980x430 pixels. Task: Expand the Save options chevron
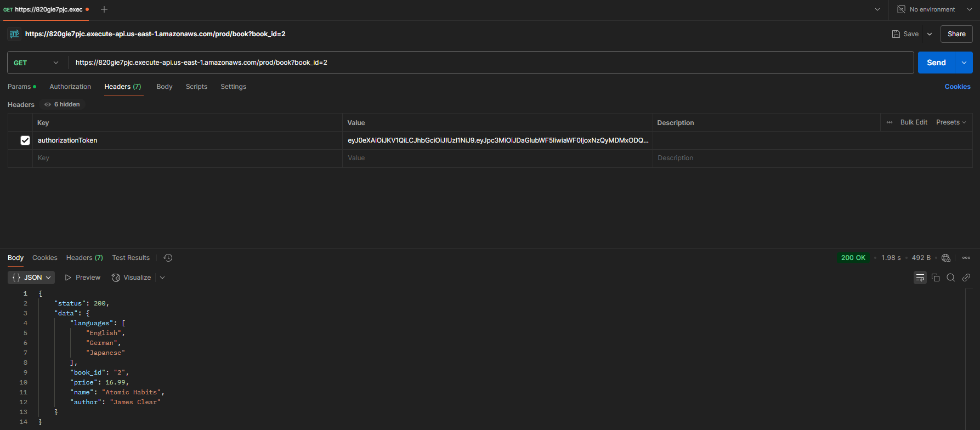click(x=930, y=34)
